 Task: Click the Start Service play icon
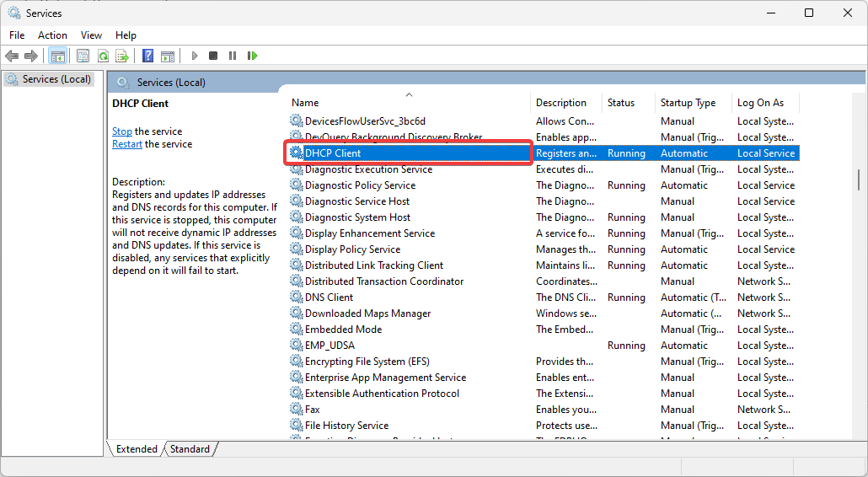point(195,56)
